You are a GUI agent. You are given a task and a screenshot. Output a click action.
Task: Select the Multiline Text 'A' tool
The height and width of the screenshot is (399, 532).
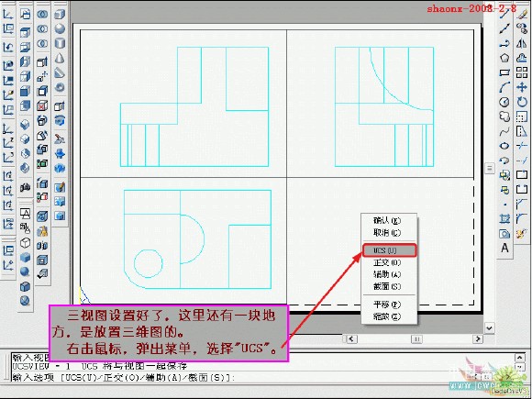click(504, 248)
